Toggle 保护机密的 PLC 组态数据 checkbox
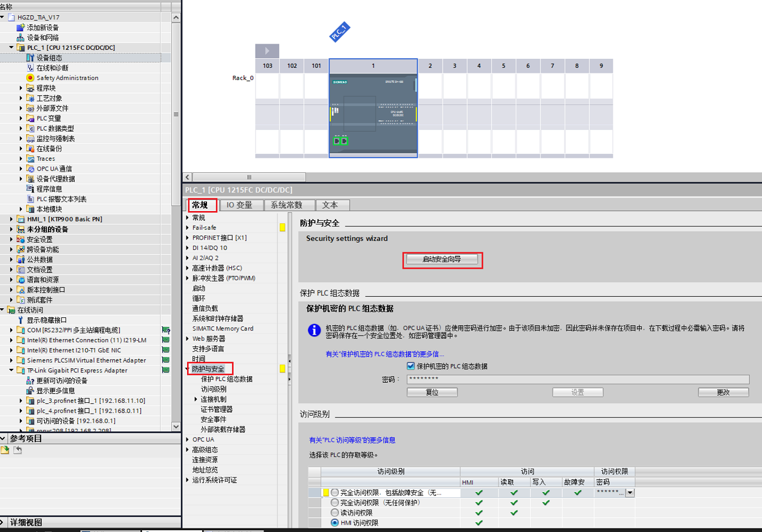 (x=410, y=366)
